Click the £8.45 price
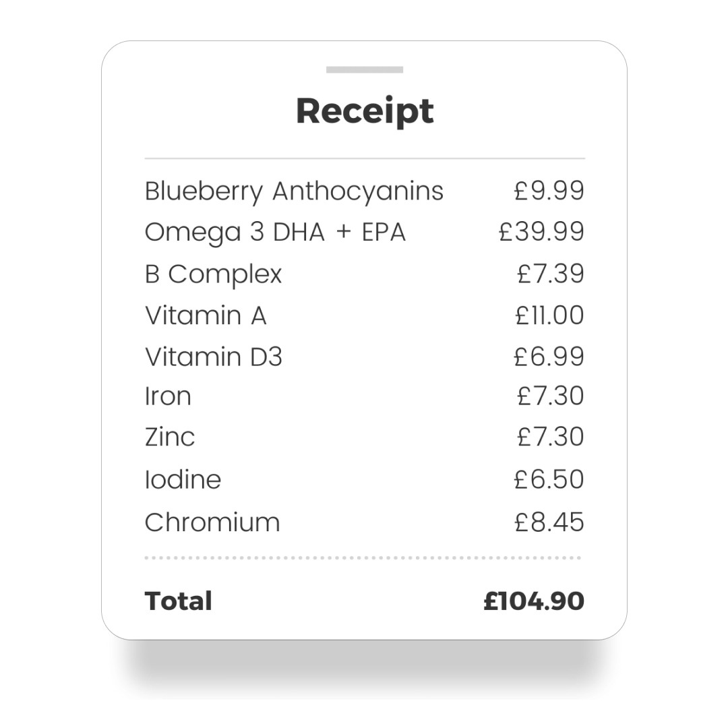Screen dimensions: 728x728 point(549,522)
